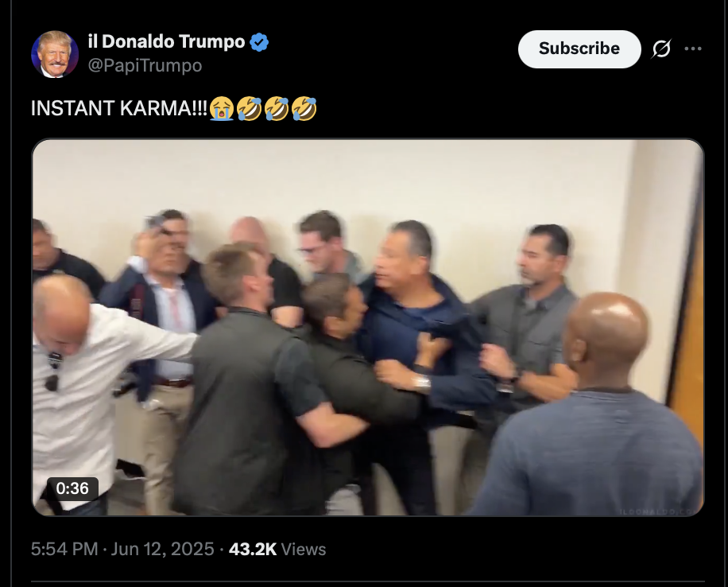The image size is (728, 587).
Task: Open the il Donaldo Trumpo display name link
Action: coord(166,42)
